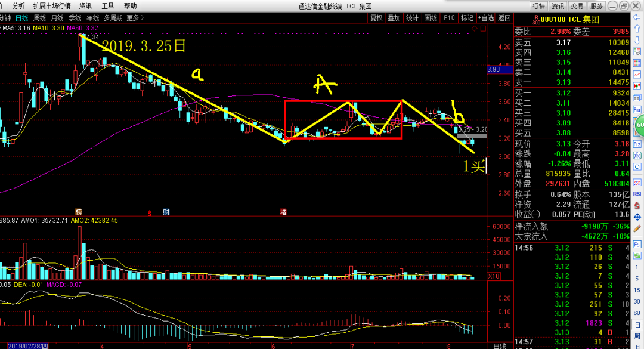Switch chart to 周线 weekly period

39,18
